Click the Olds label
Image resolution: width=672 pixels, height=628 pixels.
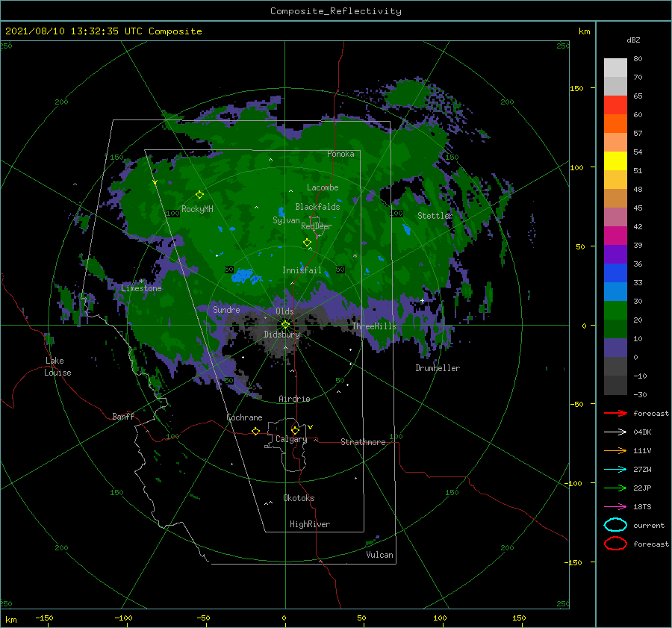(284, 311)
